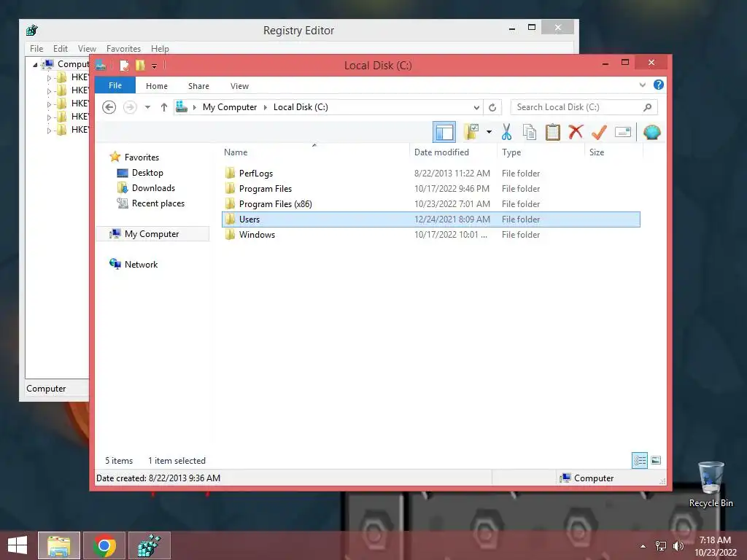This screenshot has width=747, height=560.
Task: Refresh the Local Disk (C:) view
Action: [x=492, y=108]
